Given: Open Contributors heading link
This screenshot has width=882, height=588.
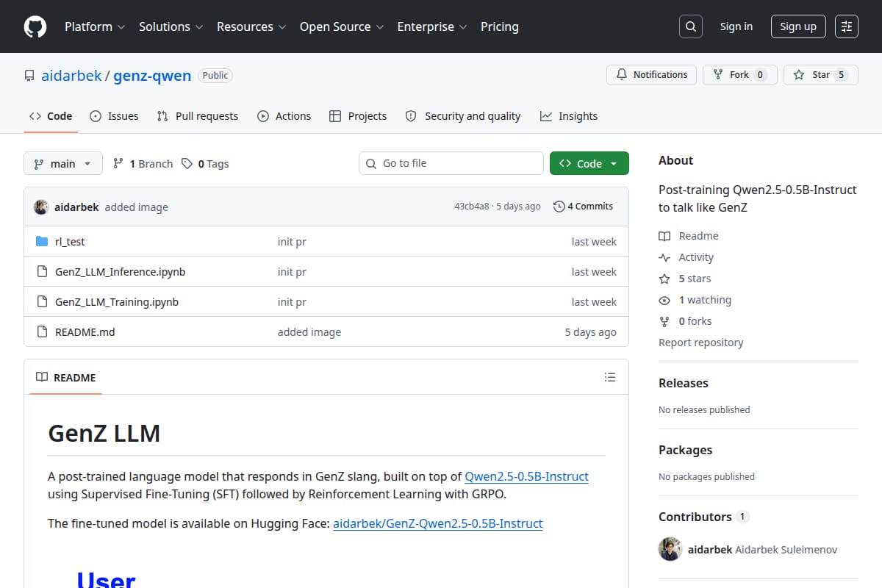Looking at the screenshot, I should click(703, 517).
